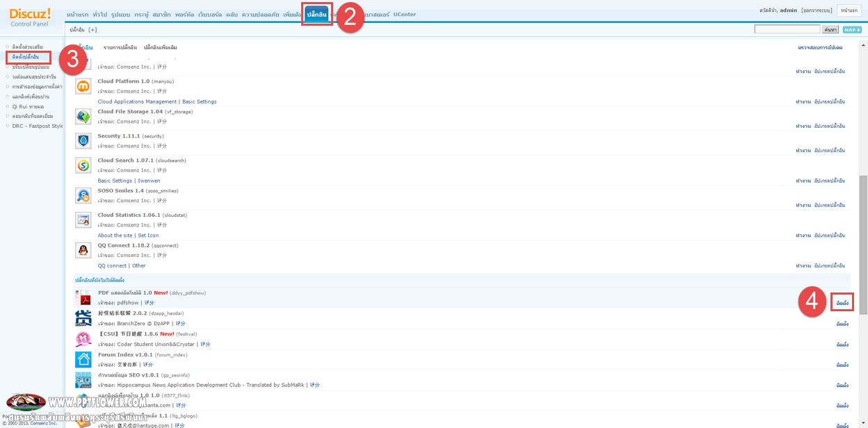Open the สมาชิก top menu
The width and height of the screenshot is (868, 428).
pyautogui.click(x=162, y=14)
